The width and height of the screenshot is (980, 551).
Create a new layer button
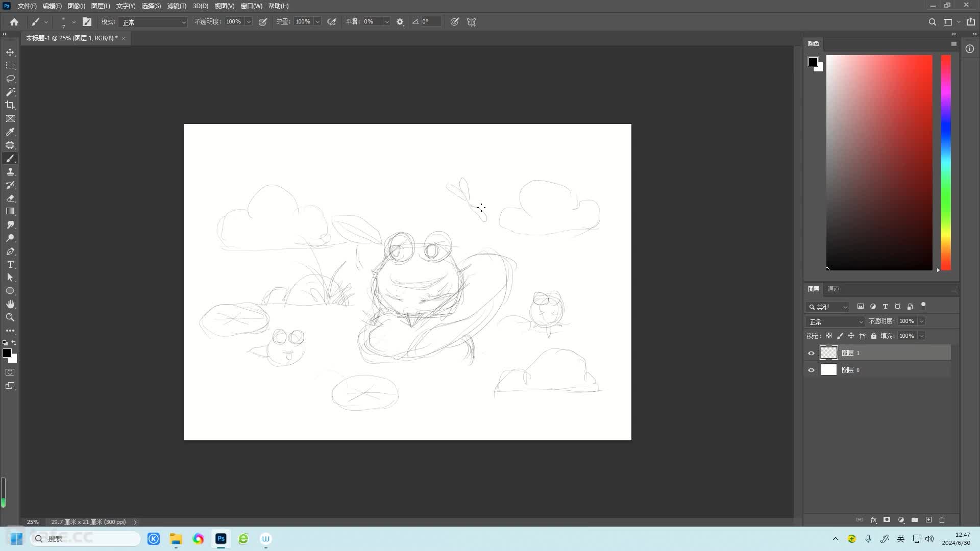929,520
